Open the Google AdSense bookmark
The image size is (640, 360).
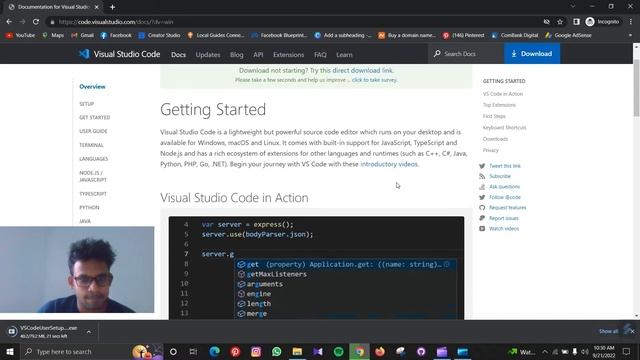[x=568, y=36]
